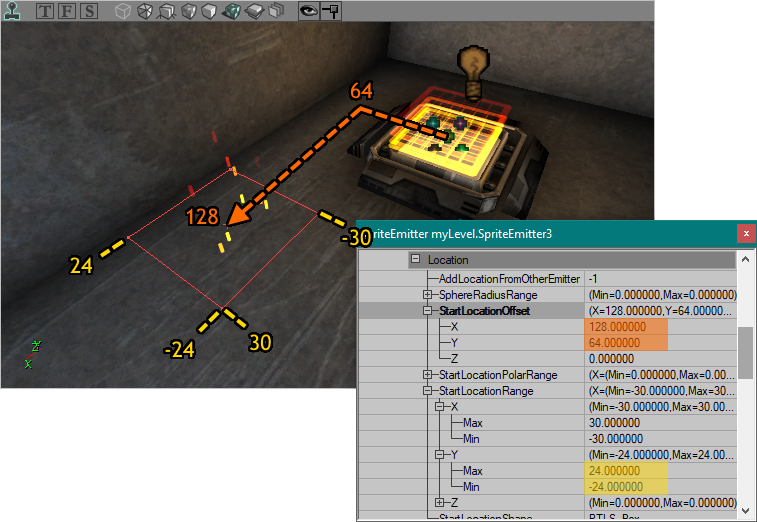Select the StartLocationOffset label row

point(484,311)
